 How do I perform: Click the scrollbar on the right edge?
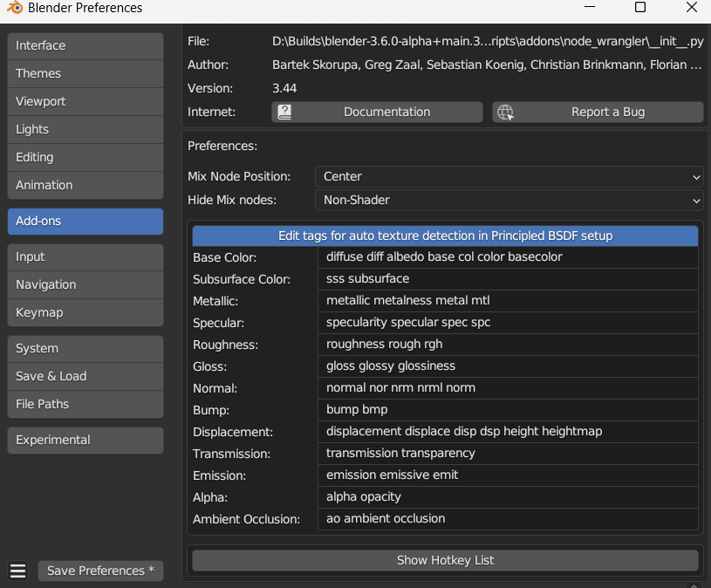[x=706, y=349]
